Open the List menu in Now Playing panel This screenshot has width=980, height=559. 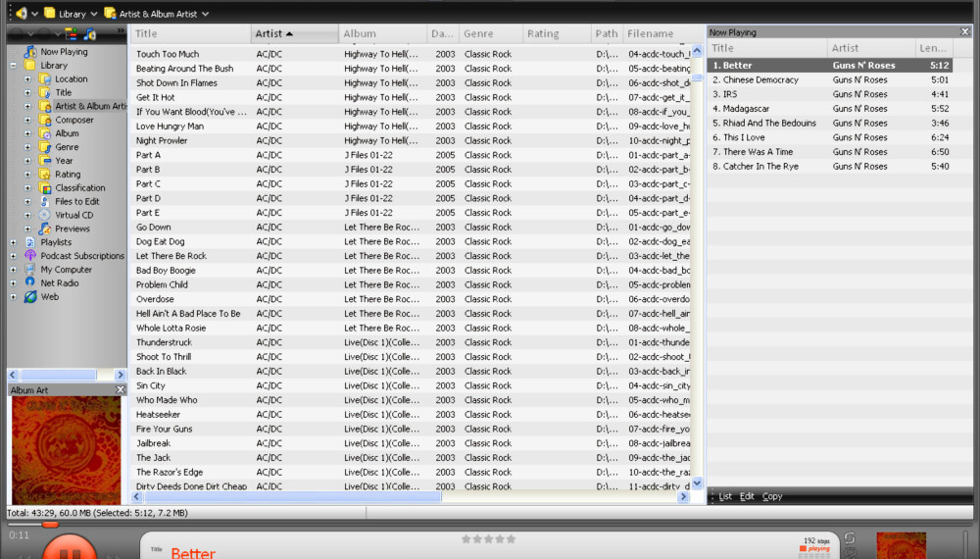725,496
